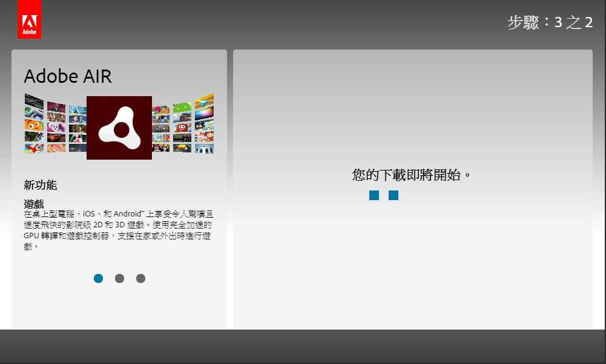Click the Adobe AIR heading text
This screenshot has width=606, height=364.
[68, 77]
